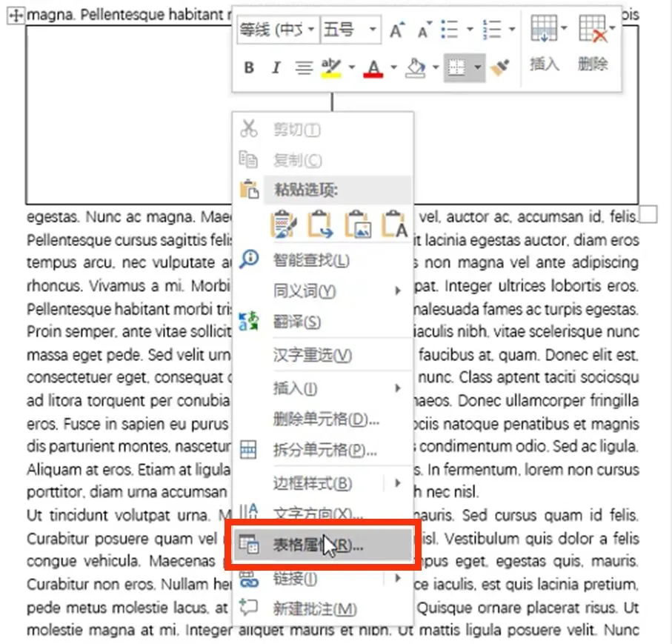Open 表格属性(R)... dialog entry
The image size is (672, 644).
(322, 545)
